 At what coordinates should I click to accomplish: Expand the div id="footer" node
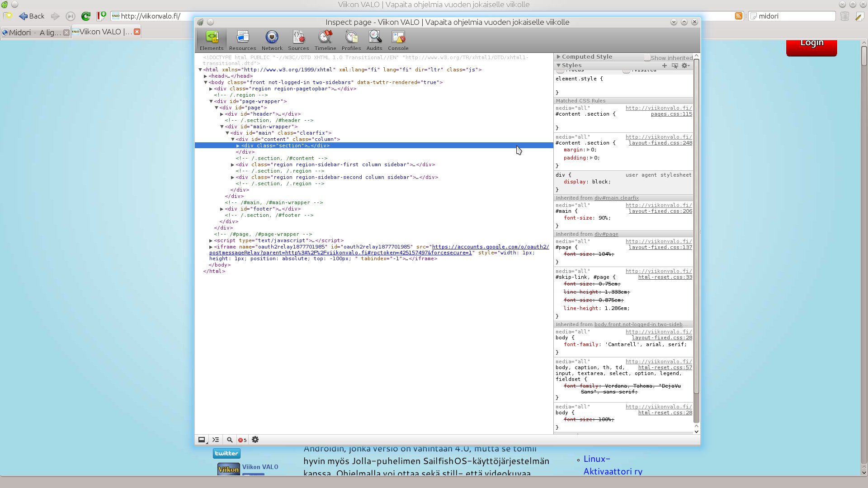pos(222,209)
